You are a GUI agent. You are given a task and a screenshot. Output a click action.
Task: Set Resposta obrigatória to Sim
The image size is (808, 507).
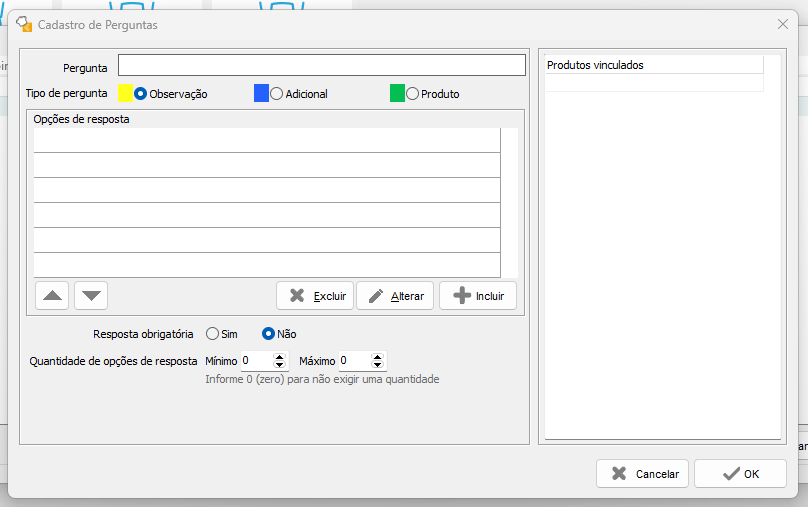coord(213,334)
